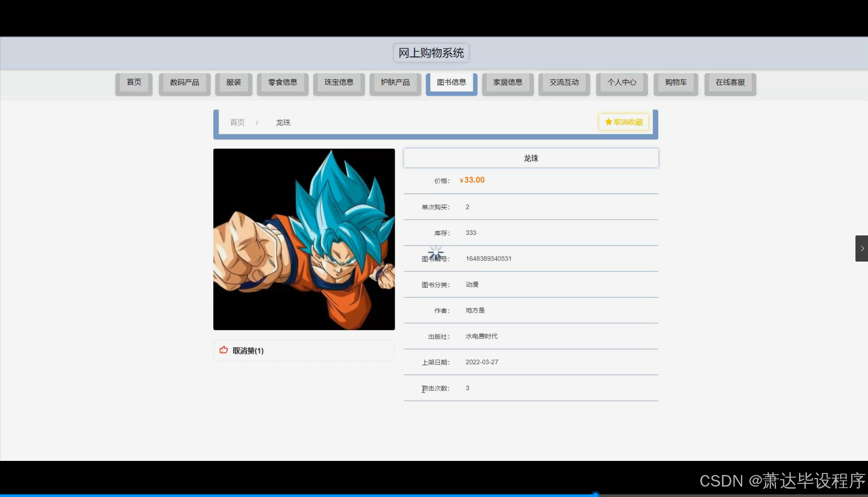Click the video progress bar handle
The height and width of the screenshot is (497, 868).
[x=595, y=494]
